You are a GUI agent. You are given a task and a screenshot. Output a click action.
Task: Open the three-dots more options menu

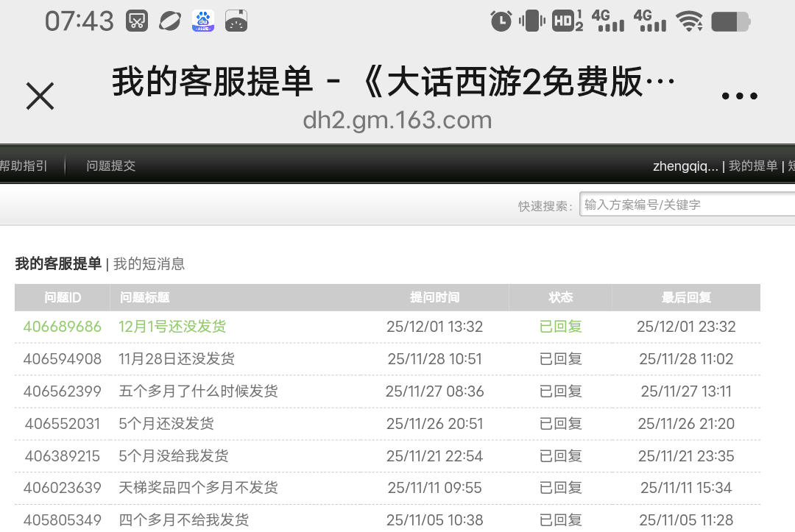click(739, 96)
